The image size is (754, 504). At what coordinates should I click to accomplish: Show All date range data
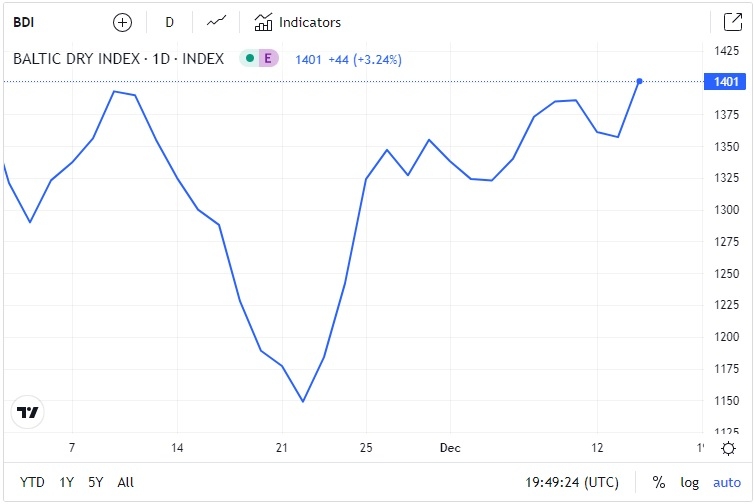click(x=125, y=482)
